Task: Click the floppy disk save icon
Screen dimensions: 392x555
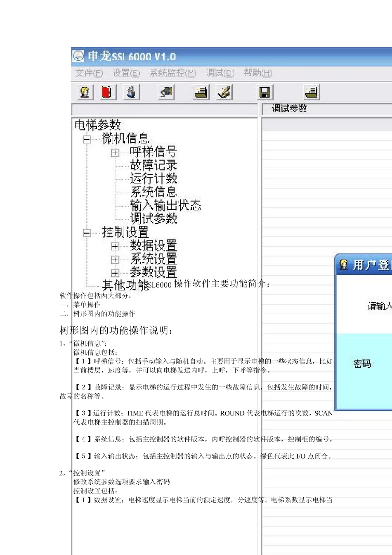Action: click(x=264, y=92)
